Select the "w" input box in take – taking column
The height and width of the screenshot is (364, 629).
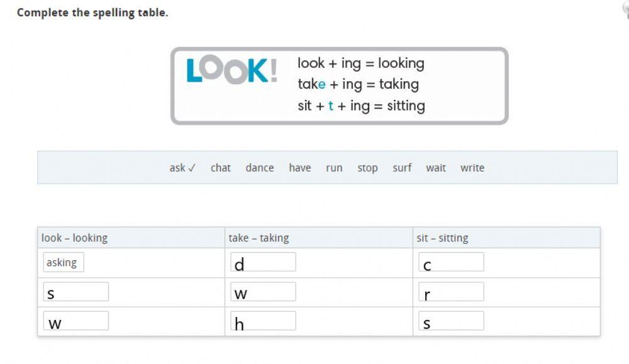coord(263,292)
